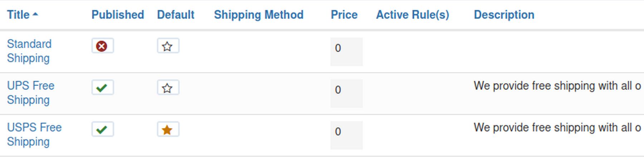The height and width of the screenshot is (160, 644).
Task: Sort by the Price column header
Action: coord(344,15)
